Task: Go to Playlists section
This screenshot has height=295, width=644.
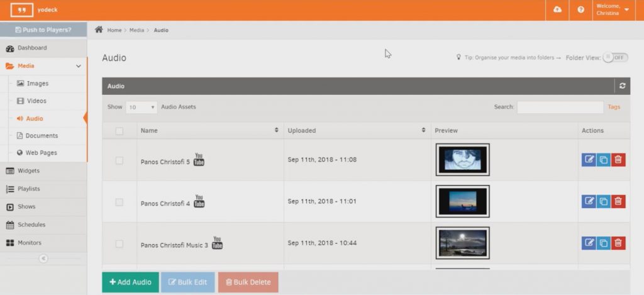Action: pyautogui.click(x=43, y=189)
